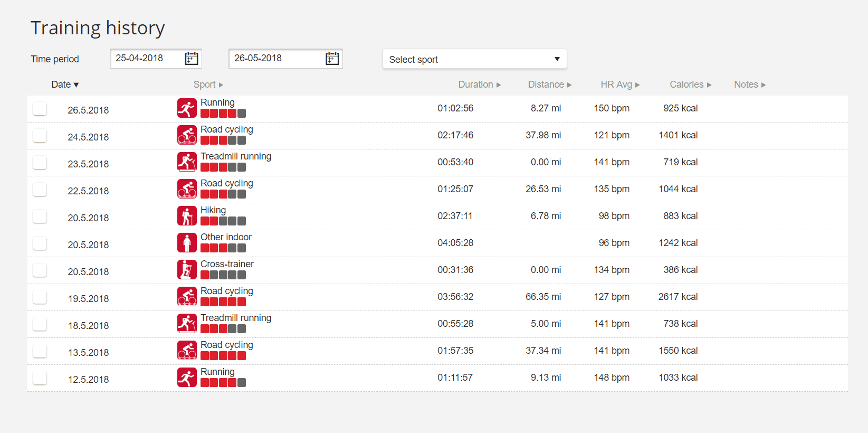This screenshot has height=433, width=868.
Task: Open the Road cycling session from 13.5.2018
Action: coord(226,345)
